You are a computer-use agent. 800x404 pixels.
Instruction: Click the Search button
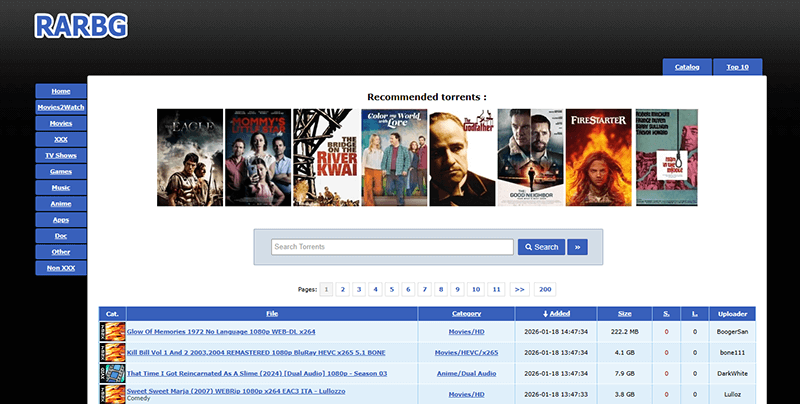(541, 247)
